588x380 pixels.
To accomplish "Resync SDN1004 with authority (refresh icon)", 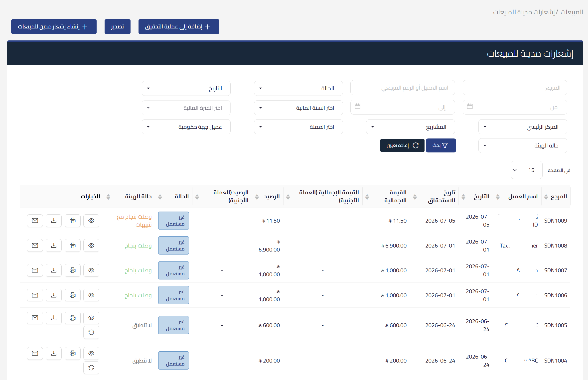I will tap(91, 368).
